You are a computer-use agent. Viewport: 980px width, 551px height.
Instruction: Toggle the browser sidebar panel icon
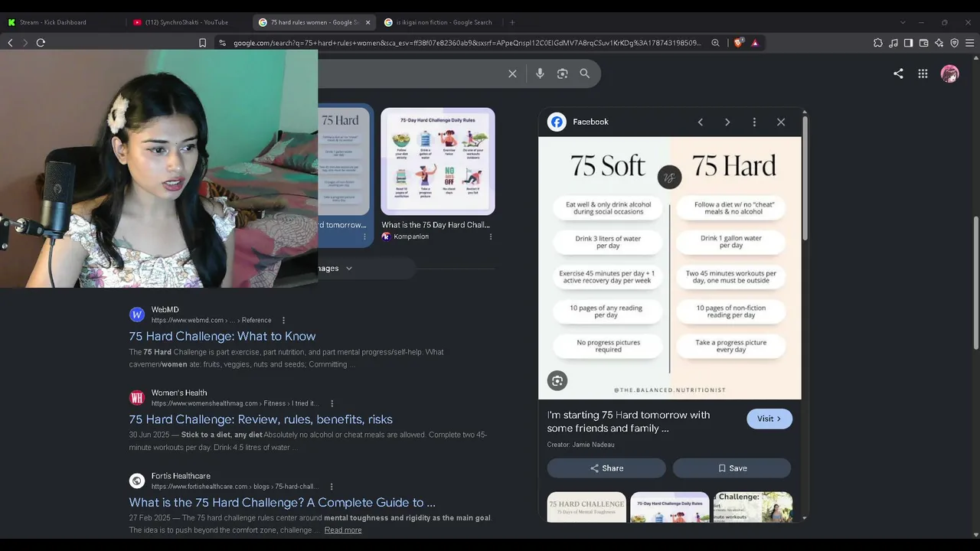908,43
